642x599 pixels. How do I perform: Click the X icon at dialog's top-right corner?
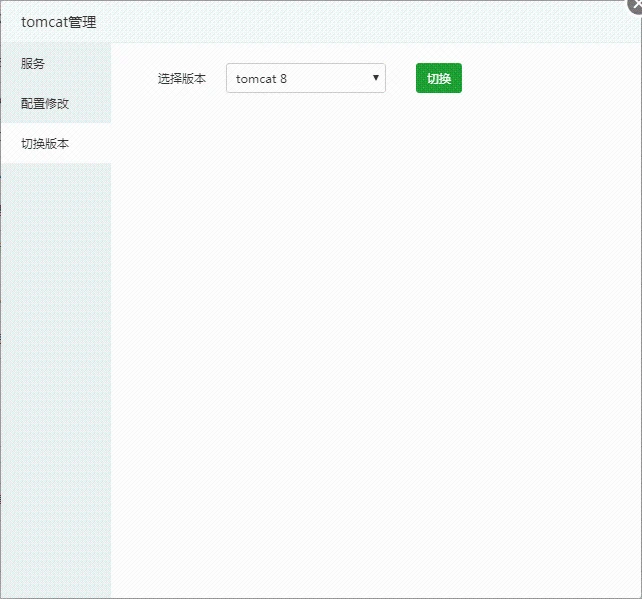tap(635, 5)
